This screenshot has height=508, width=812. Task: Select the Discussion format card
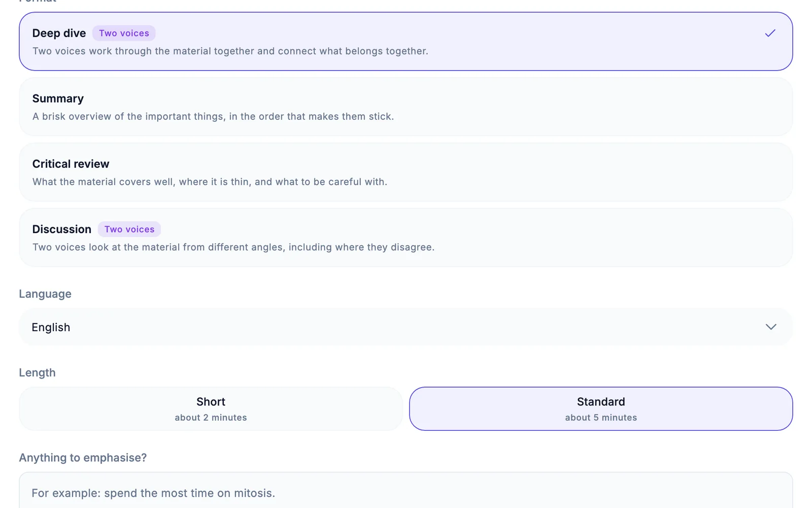tap(406, 238)
